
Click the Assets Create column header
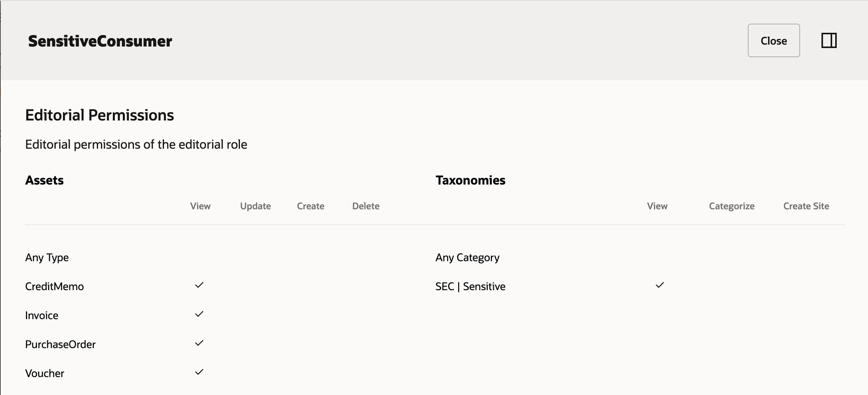(310, 206)
